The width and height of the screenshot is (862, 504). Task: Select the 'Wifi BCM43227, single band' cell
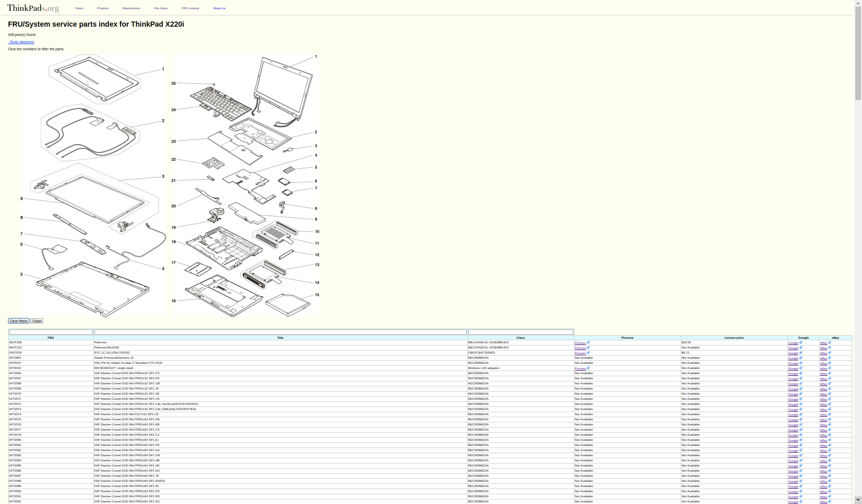tap(280, 368)
